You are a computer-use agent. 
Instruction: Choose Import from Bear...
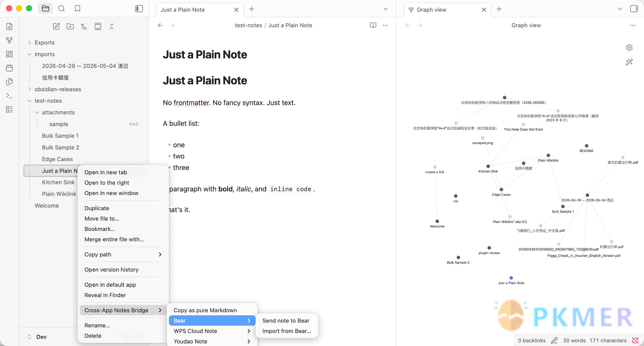coord(287,331)
